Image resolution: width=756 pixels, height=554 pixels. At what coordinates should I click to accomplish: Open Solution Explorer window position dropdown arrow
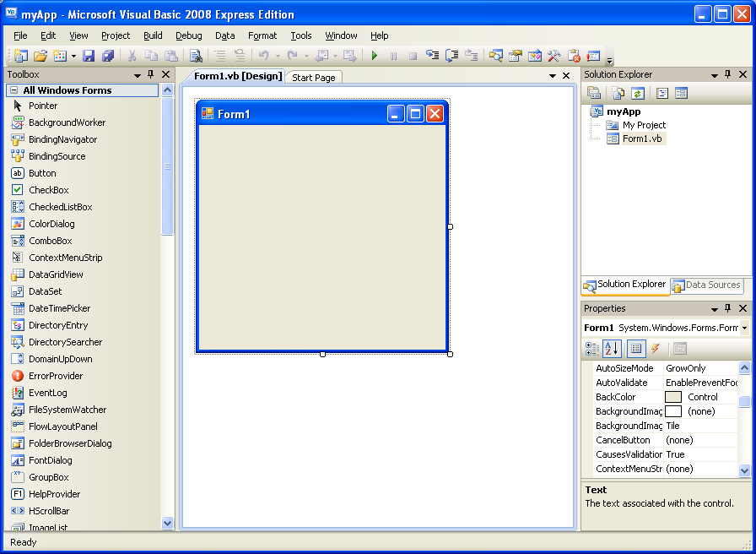(715, 75)
